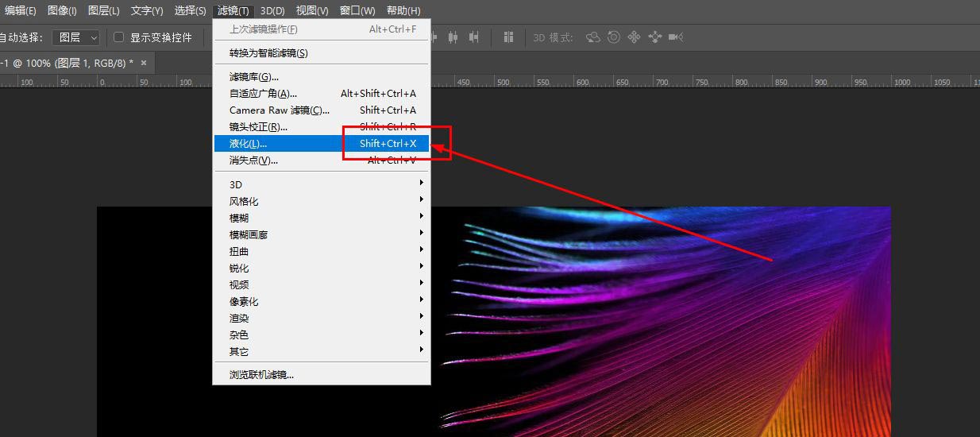Expand the 其它 submenu

pos(322,351)
